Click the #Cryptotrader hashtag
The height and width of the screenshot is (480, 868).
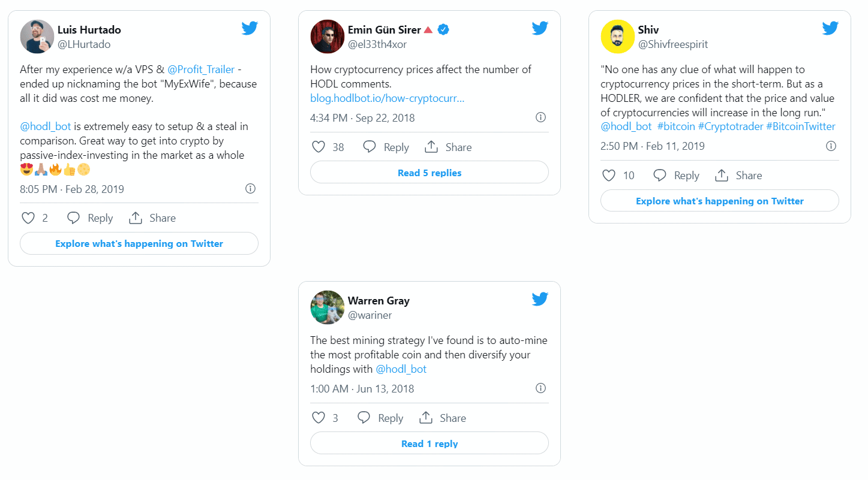731,126
